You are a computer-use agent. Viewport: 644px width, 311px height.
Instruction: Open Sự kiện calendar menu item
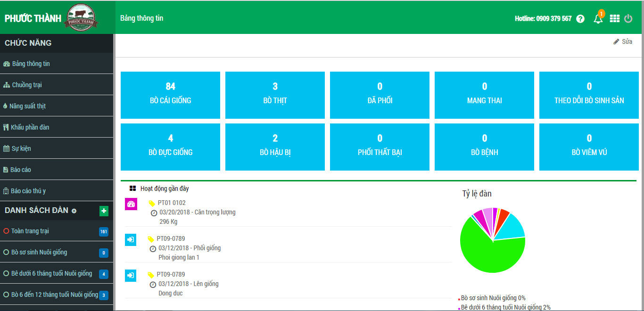[x=21, y=148]
